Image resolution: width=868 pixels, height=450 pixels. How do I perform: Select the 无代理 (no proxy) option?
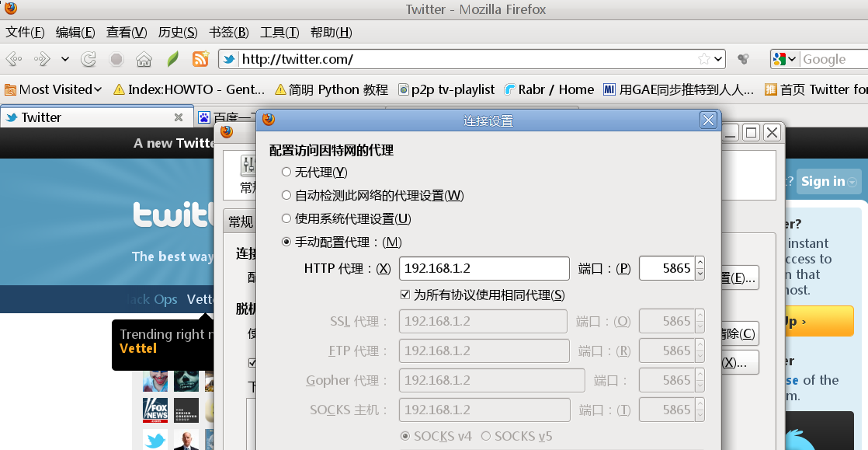pos(286,172)
